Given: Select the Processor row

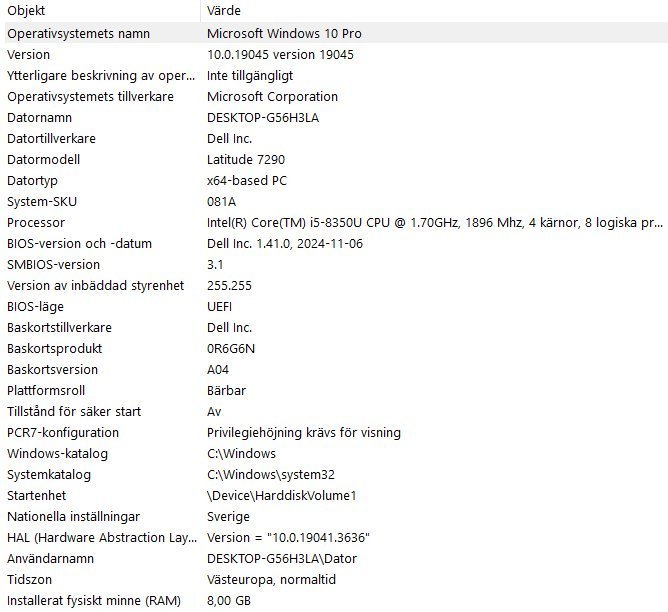Looking at the screenshot, I should 36,222.
